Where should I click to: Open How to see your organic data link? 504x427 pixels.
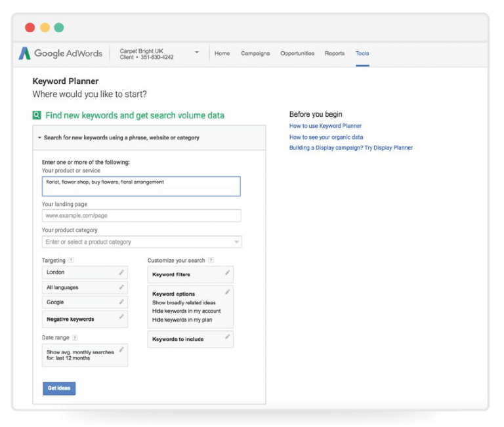click(x=326, y=137)
